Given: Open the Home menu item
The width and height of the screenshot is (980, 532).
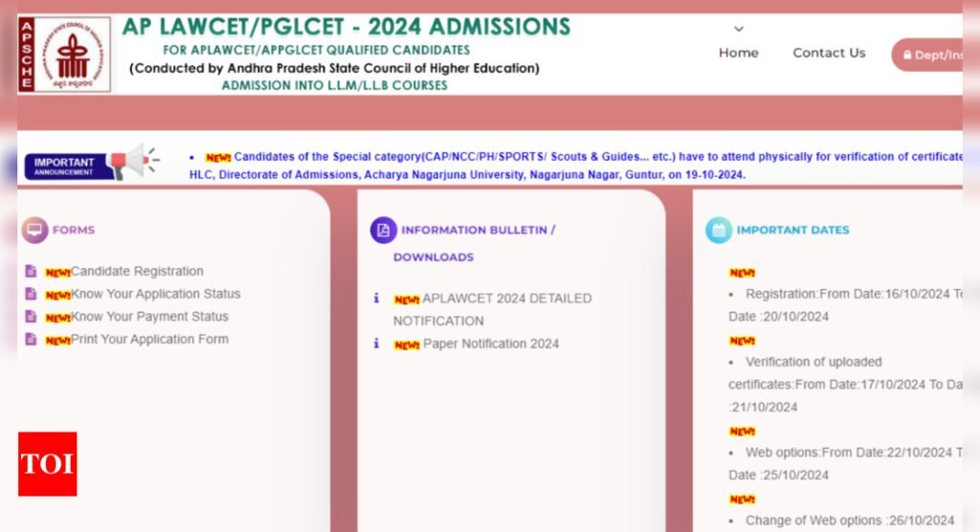Looking at the screenshot, I should pyautogui.click(x=739, y=54).
